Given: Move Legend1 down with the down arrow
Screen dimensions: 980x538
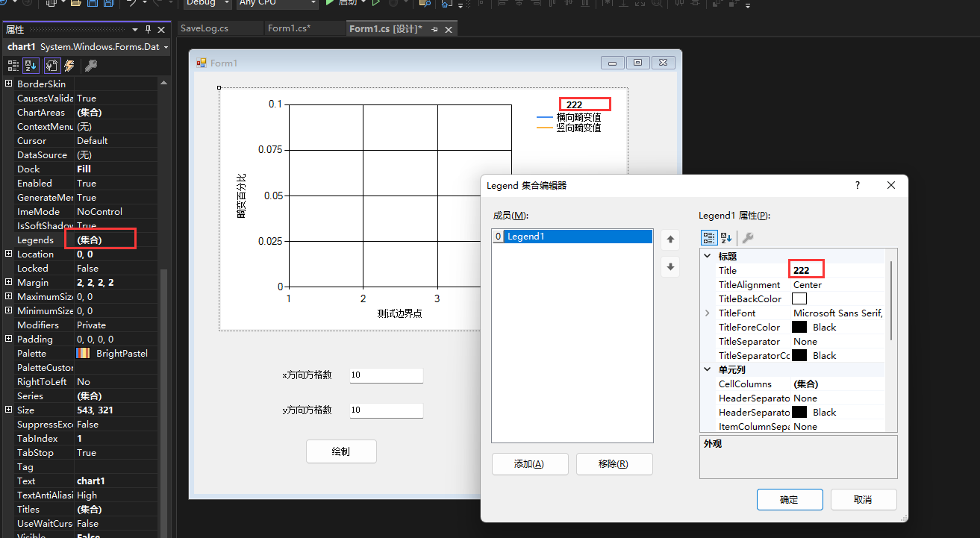Looking at the screenshot, I should pyautogui.click(x=671, y=266).
